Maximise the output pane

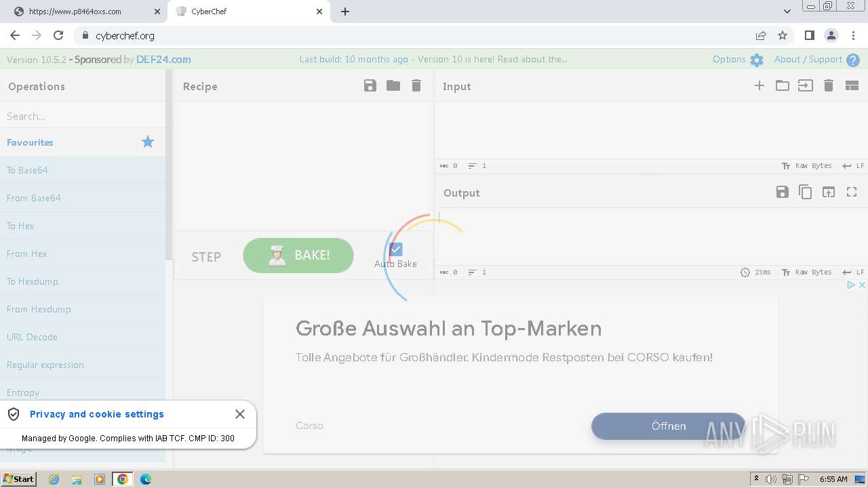click(852, 192)
